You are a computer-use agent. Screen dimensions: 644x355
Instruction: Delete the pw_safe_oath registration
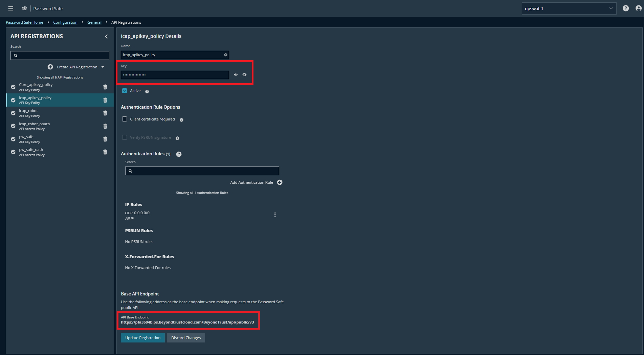105,152
